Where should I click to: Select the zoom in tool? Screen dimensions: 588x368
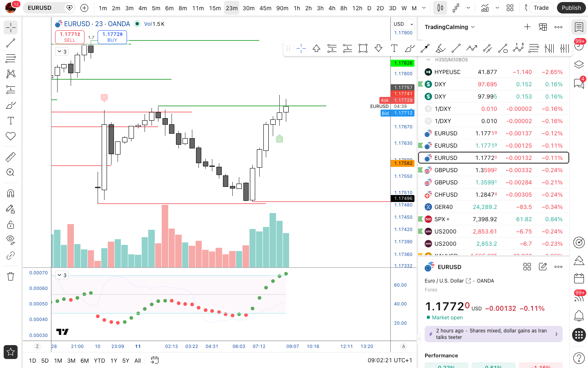[x=11, y=172]
